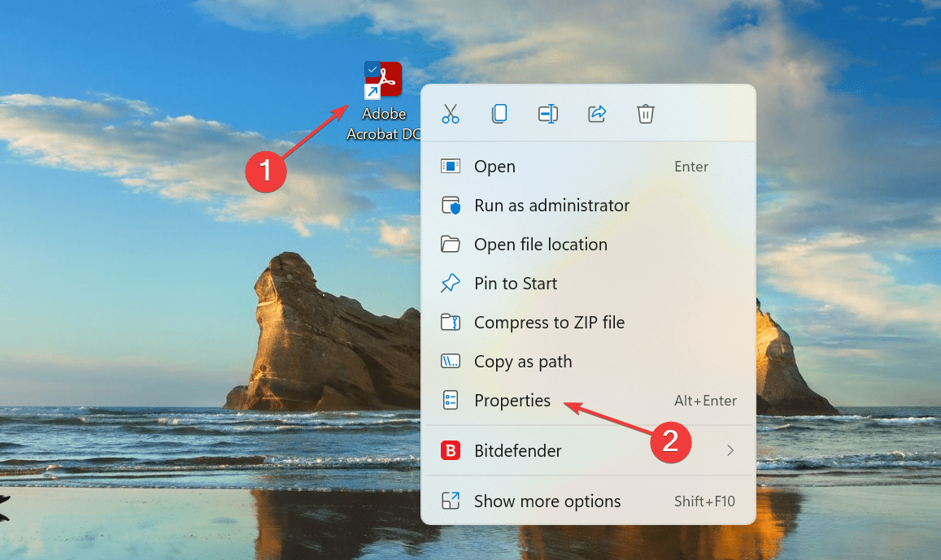Click the blue Open icon beside Open entry

pos(451,166)
